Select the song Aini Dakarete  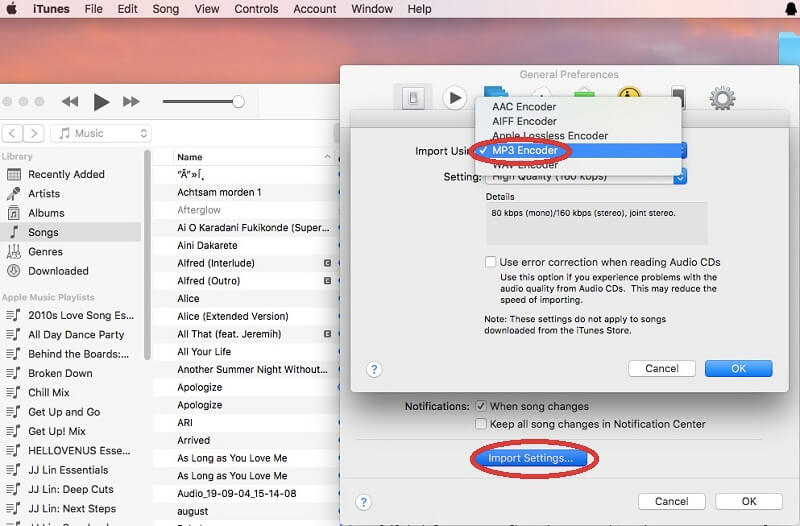pos(207,246)
